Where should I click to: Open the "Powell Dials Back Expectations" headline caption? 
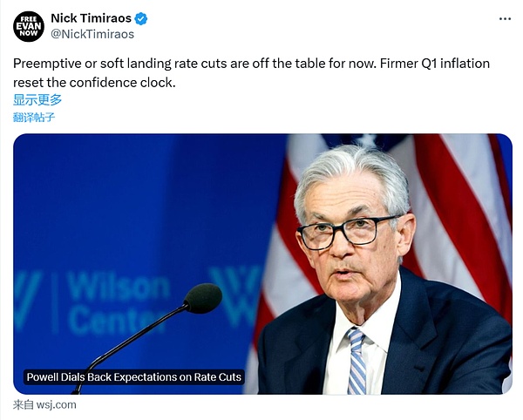(x=133, y=377)
